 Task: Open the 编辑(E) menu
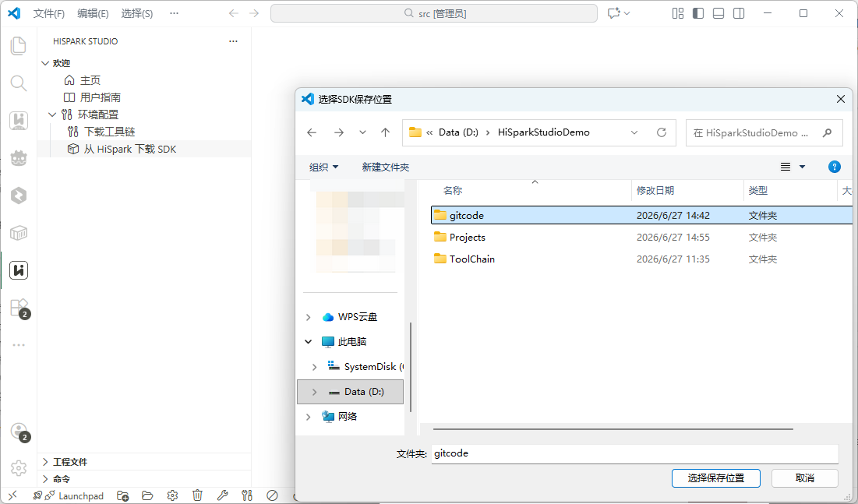pos(93,13)
